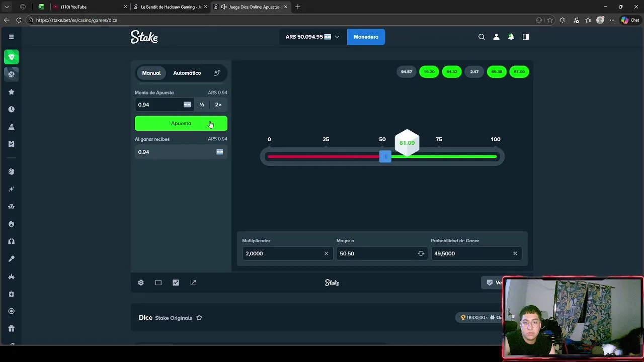Click the Stake logo in header
The width and height of the screenshot is (644, 362).
[x=144, y=37]
